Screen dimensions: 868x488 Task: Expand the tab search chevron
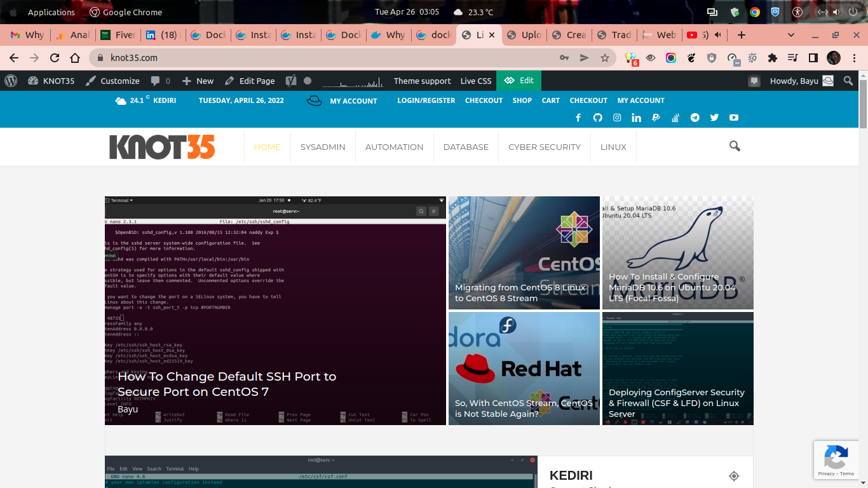pos(791,35)
